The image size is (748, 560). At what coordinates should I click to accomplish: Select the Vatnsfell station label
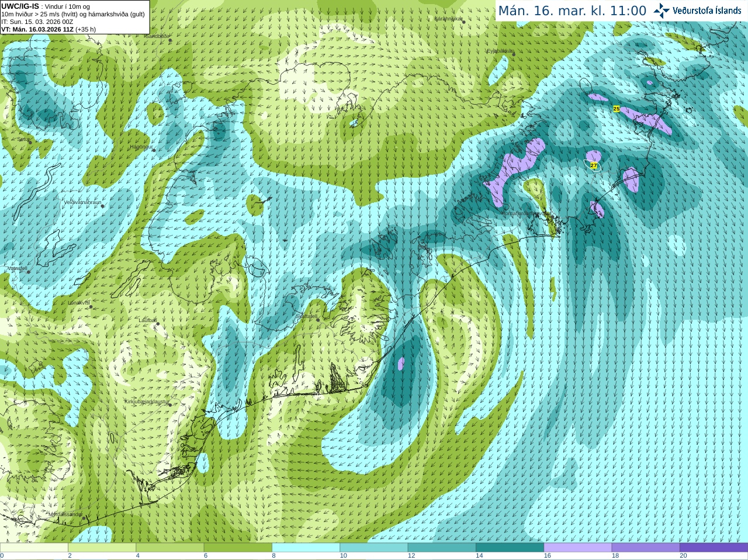[18, 268]
